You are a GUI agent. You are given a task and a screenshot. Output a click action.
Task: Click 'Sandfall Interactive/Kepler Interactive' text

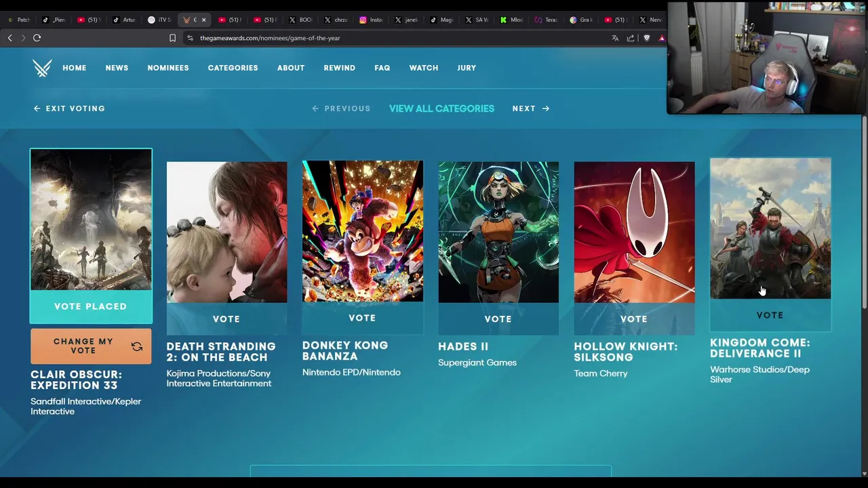coord(85,406)
